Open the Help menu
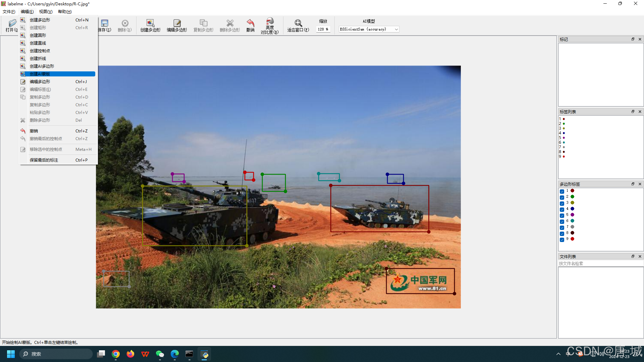Image resolution: width=644 pixels, height=362 pixels. [65, 12]
